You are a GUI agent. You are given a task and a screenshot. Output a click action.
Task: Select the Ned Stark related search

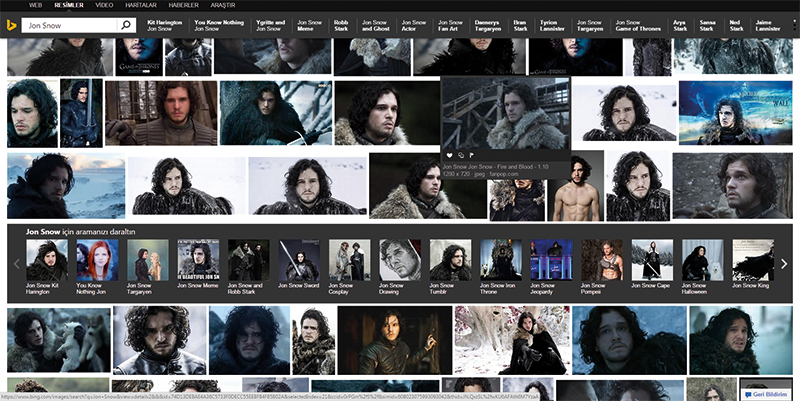pos(736,26)
